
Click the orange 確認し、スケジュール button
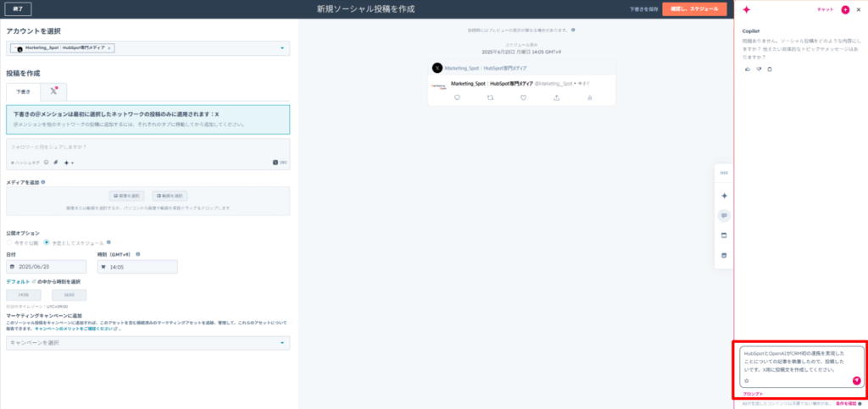pyautogui.click(x=694, y=8)
